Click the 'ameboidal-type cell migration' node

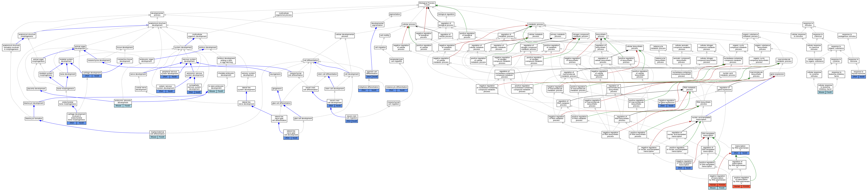(x=396, y=60)
